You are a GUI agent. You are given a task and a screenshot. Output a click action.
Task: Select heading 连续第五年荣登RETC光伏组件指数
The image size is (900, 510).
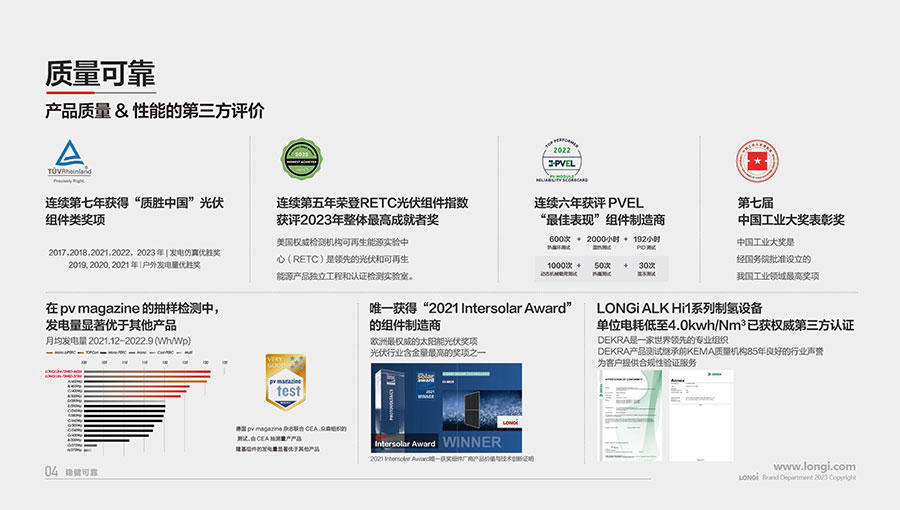pyautogui.click(x=372, y=203)
